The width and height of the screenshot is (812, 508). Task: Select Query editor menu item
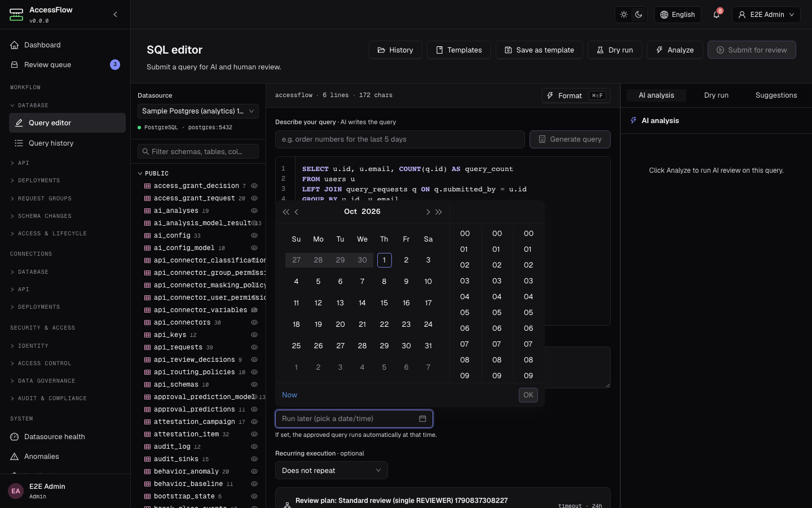67,123
